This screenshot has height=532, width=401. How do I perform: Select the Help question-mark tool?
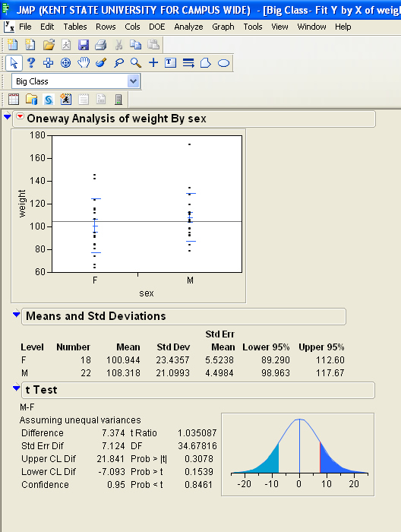point(31,63)
